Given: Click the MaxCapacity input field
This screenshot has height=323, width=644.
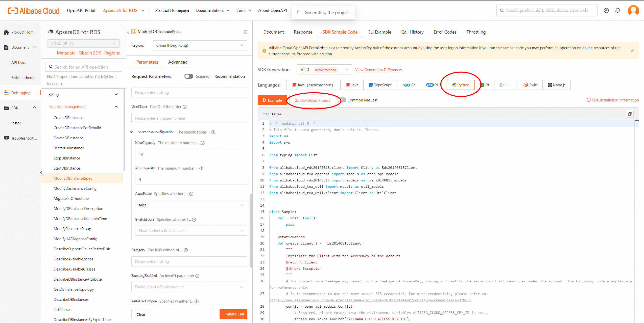Looking at the screenshot, I should [x=191, y=154].
